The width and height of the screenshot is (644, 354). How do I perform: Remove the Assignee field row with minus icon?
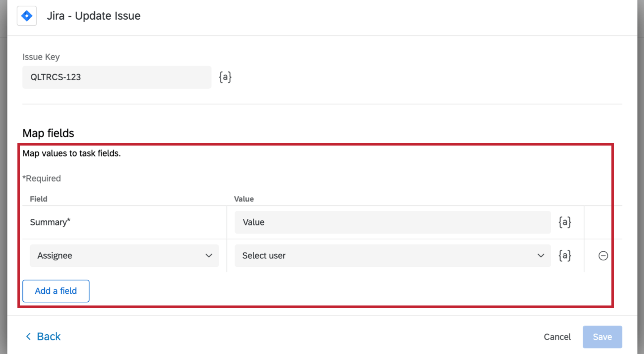(603, 255)
